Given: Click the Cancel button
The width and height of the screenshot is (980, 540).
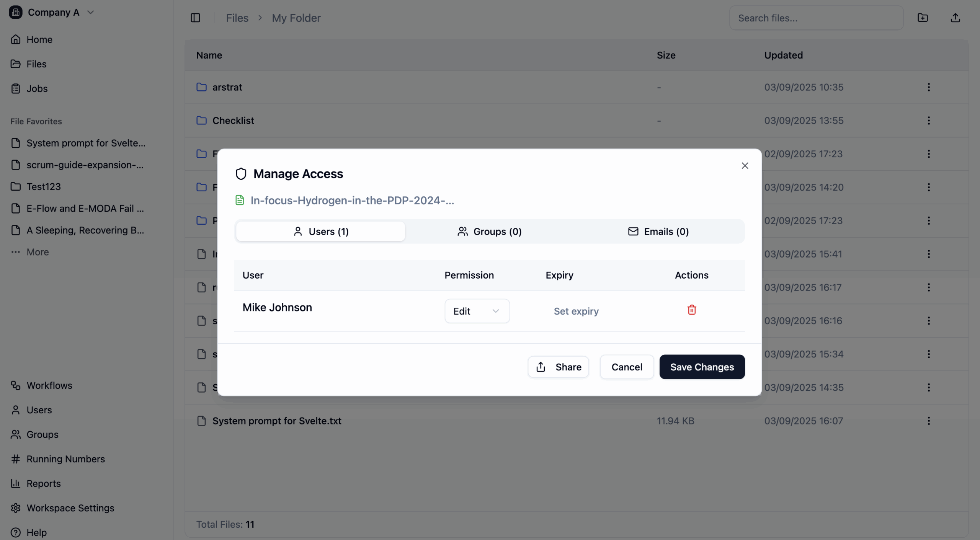Looking at the screenshot, I should tap(627, 367).
